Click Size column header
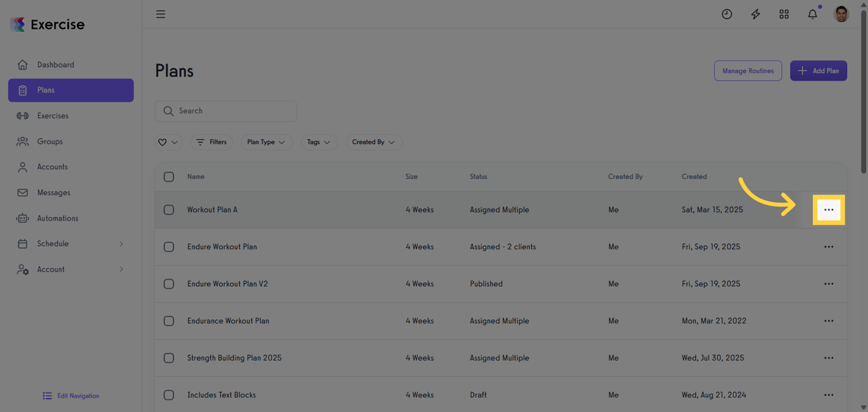Viewport: 868px width, 412px height. tap(412, 177)
